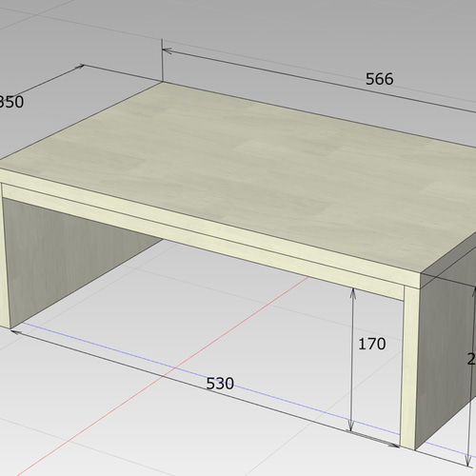Viewport: 476px width, 476px height.
Task: Select the 566 dimension label
Action: 380,79
